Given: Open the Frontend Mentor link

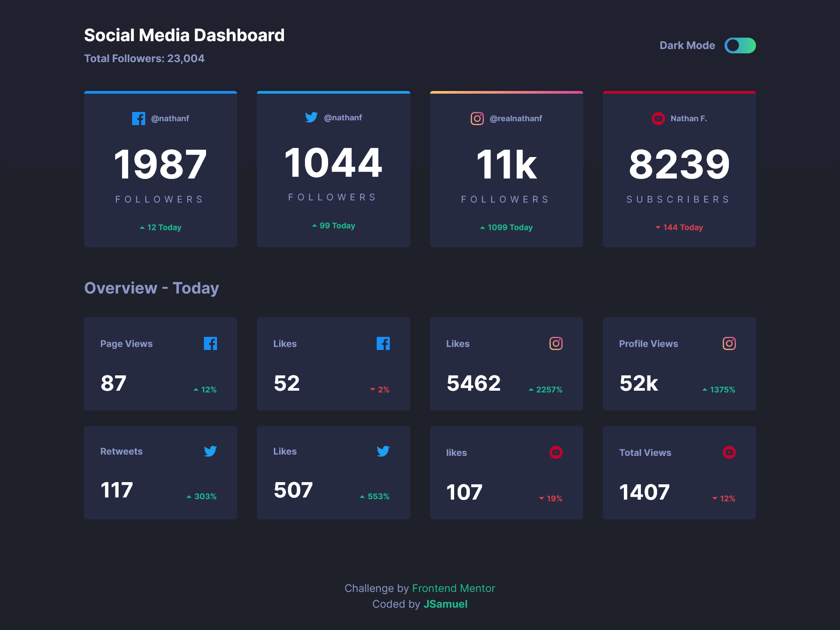Looking at the screenshot, I should point(453,588).
